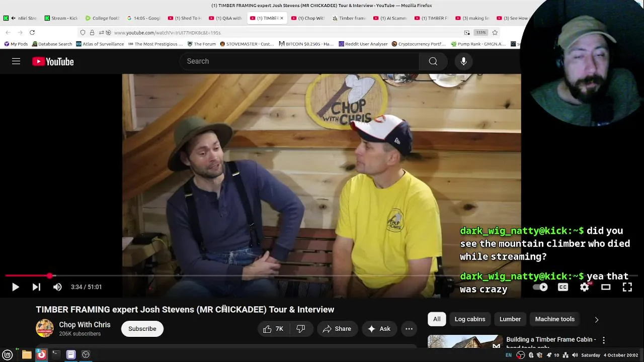Switch to the College football tab

(x=102, y=18)
